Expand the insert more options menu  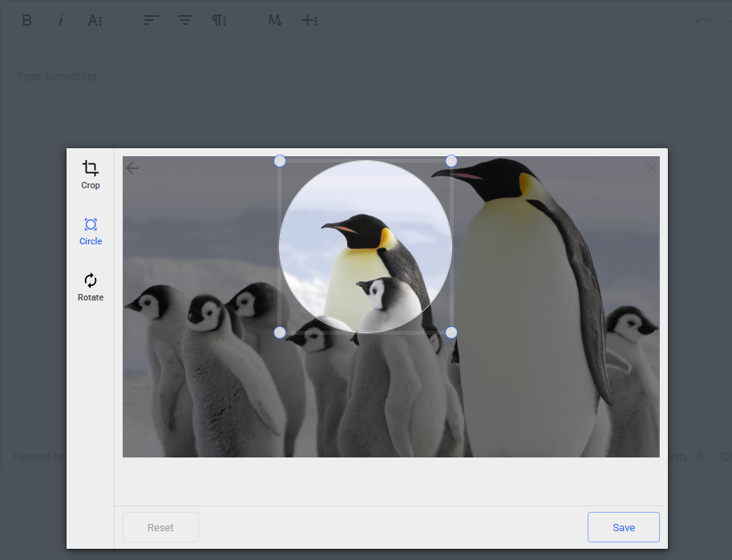click(309, 21)
